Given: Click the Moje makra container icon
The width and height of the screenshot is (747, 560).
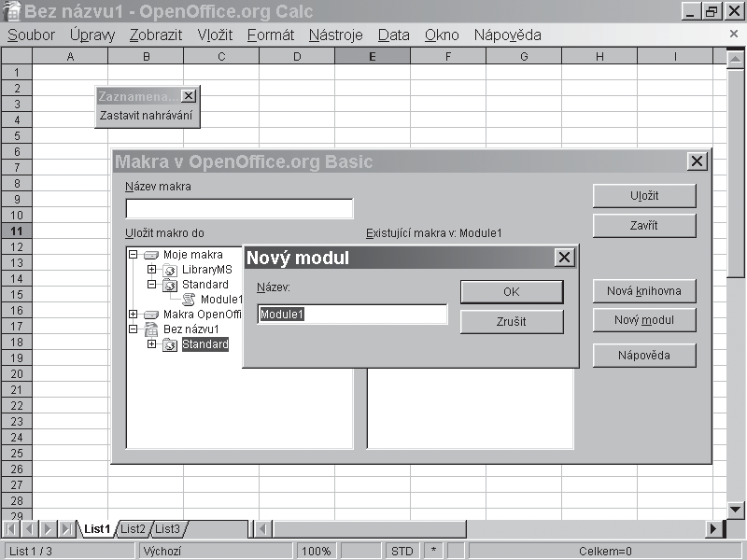Looking at the screenshot, I should (151, 255).
